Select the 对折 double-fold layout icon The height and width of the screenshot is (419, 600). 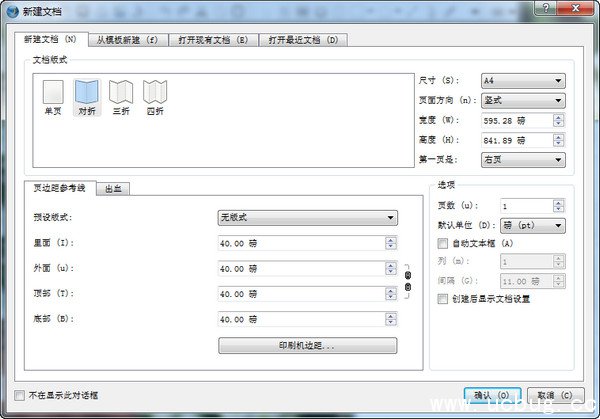[x=87, y=94]
